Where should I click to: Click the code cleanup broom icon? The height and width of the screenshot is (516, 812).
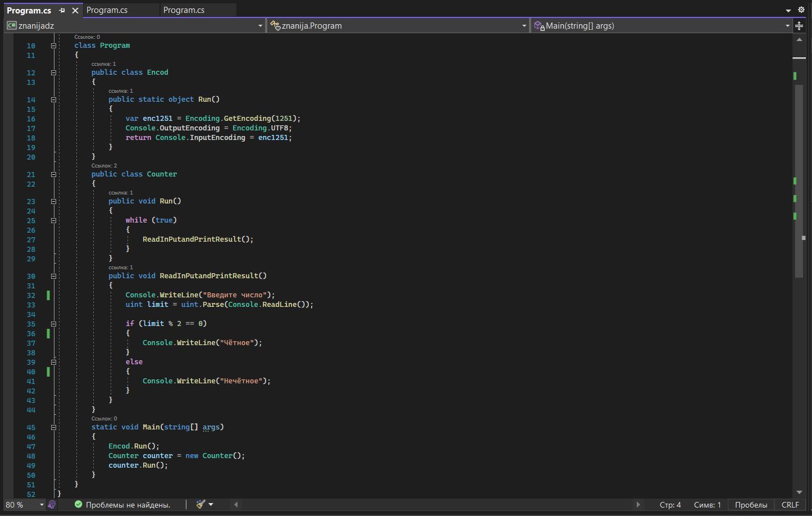pos(200,504)
